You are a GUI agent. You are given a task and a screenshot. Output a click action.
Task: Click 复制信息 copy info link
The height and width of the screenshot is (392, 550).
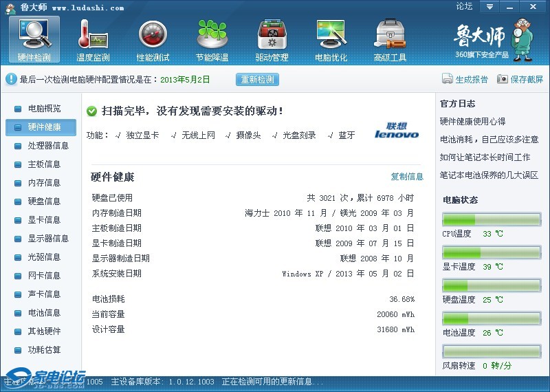click(x=407, y=177)
